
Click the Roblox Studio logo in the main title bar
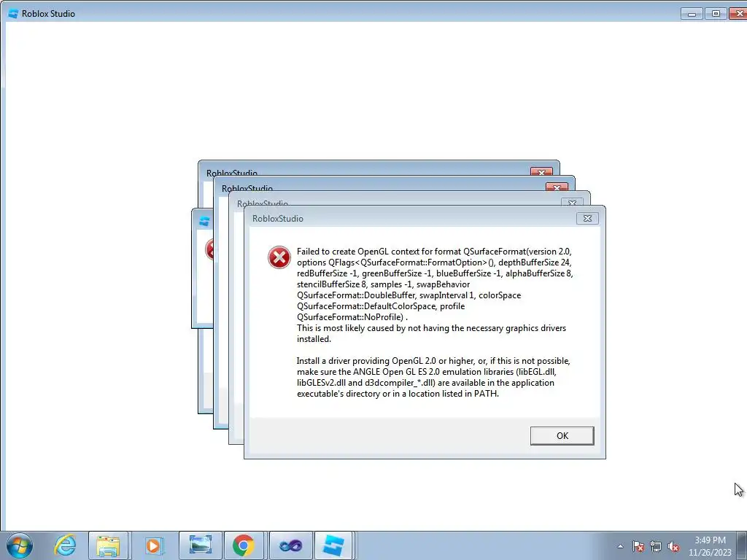coord(13,13)
